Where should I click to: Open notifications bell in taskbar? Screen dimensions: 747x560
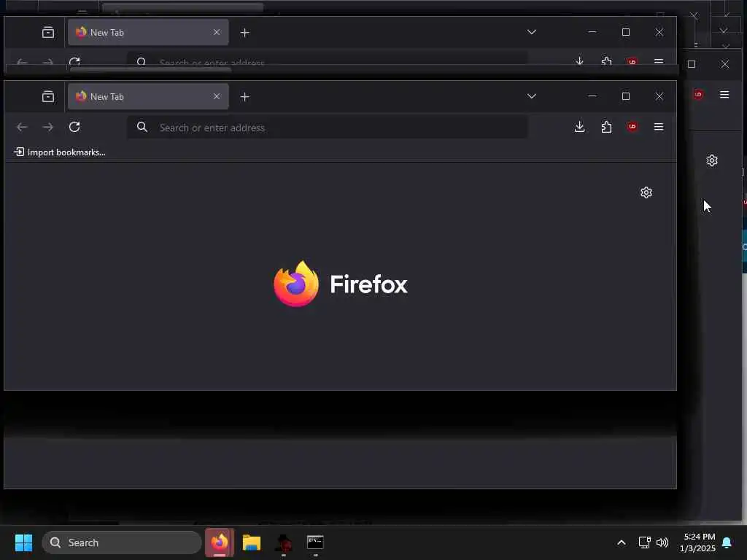click(x=727, y=542)
